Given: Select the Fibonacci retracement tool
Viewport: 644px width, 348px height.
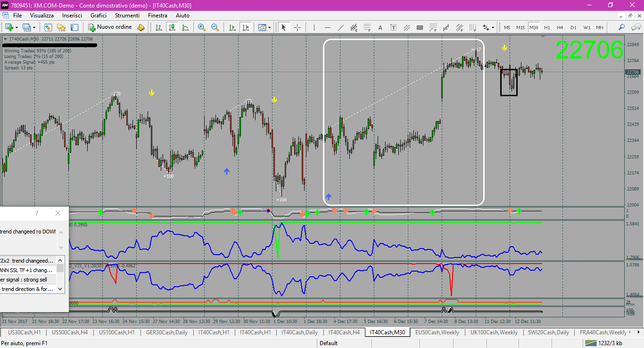Looking at the screenshot, I should click(367, 27).
